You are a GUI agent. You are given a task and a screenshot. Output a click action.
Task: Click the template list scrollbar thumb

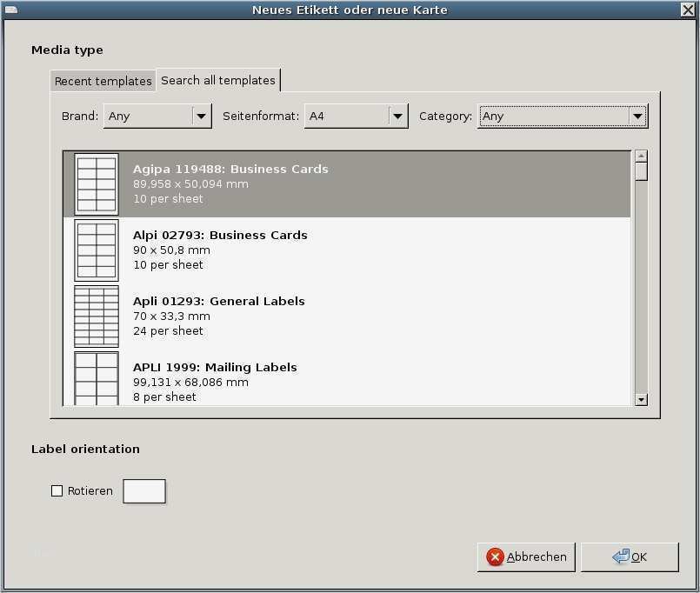[x=641, y=171]
